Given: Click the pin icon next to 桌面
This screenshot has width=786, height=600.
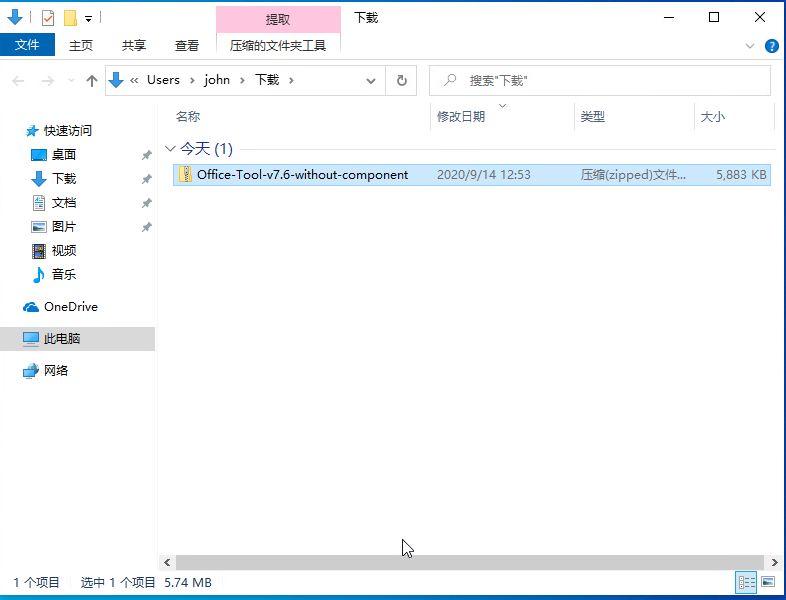Looking at the screenshot, I should click(146, 155).
